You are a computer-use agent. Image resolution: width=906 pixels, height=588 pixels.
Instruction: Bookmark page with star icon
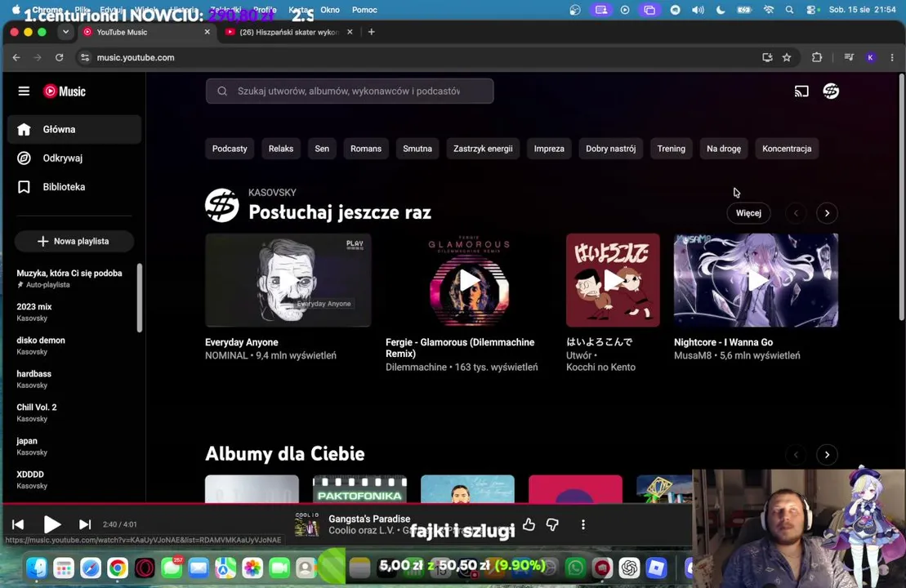coord(787,57)
